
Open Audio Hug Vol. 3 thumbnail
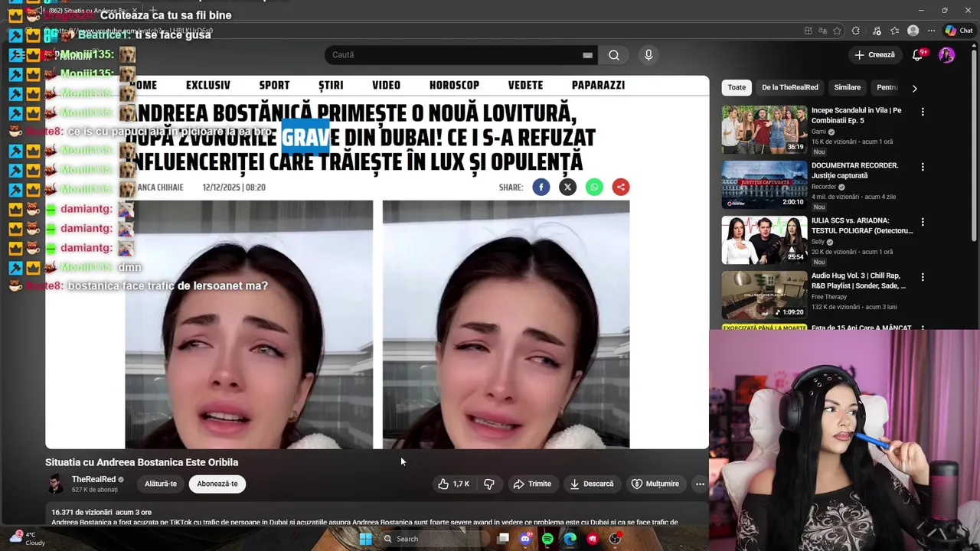tap(764, 295)
